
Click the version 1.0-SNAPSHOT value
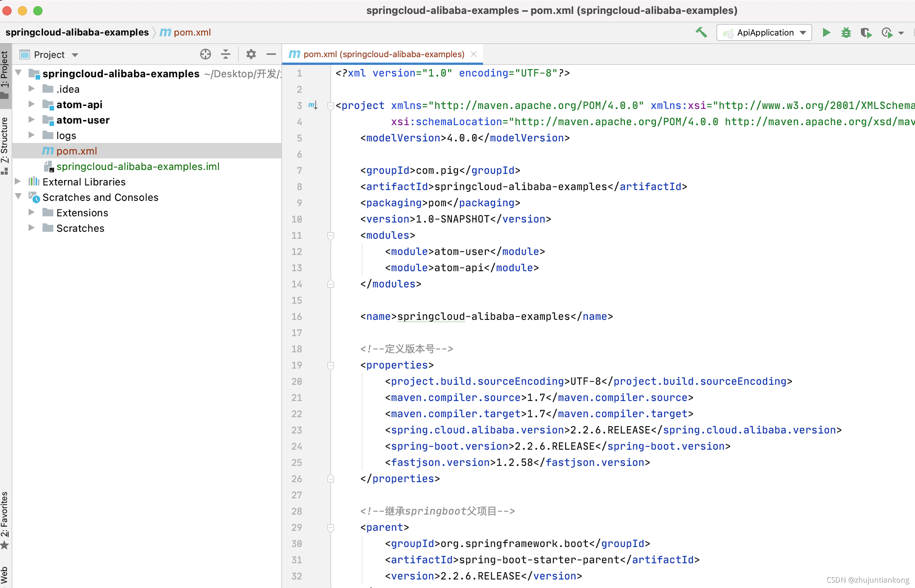[x=453, y=219]
